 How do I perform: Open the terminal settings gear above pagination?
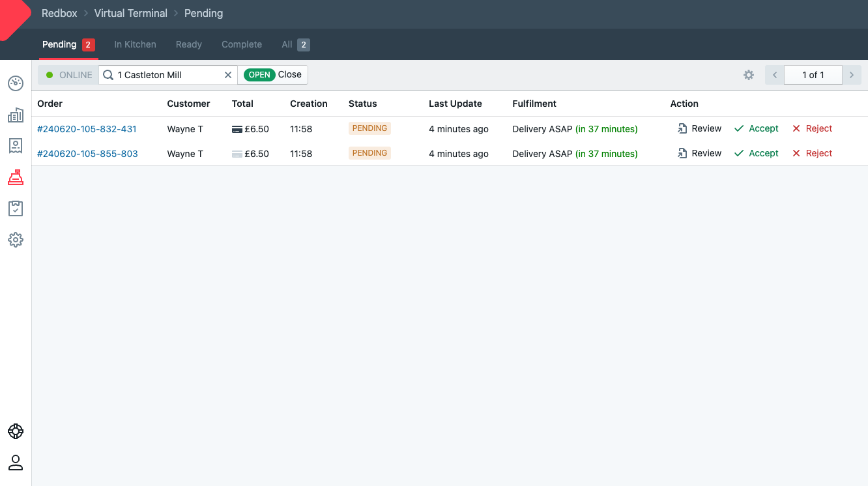[748, 74]
